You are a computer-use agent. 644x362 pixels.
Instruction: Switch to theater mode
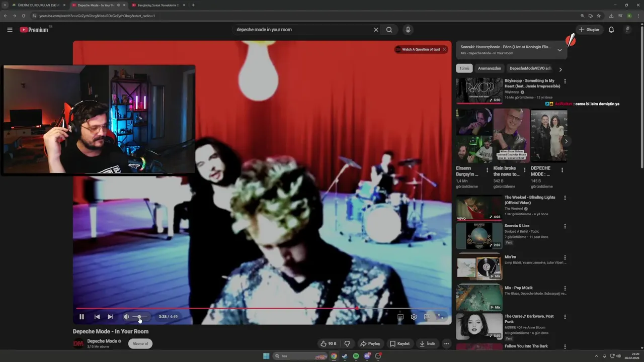(x=427, y=317)
